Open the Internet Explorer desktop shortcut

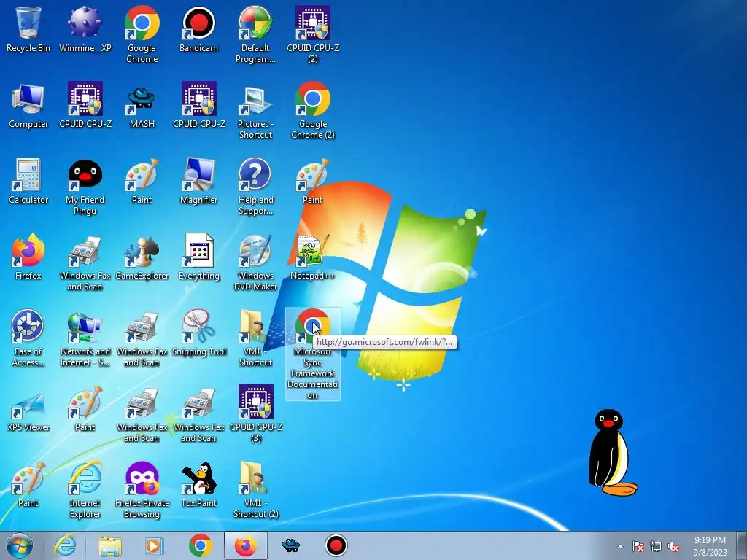coord(85,489)
